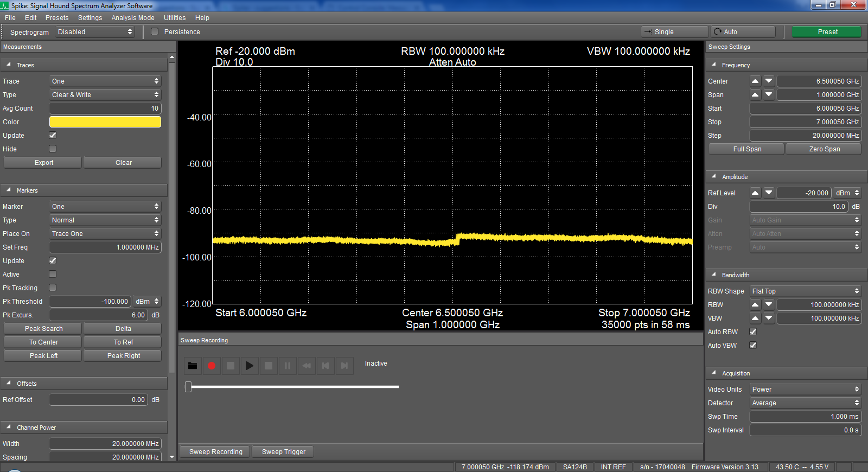
Task: Click the Set Freq input field
Action: click(x=105, y=247)
